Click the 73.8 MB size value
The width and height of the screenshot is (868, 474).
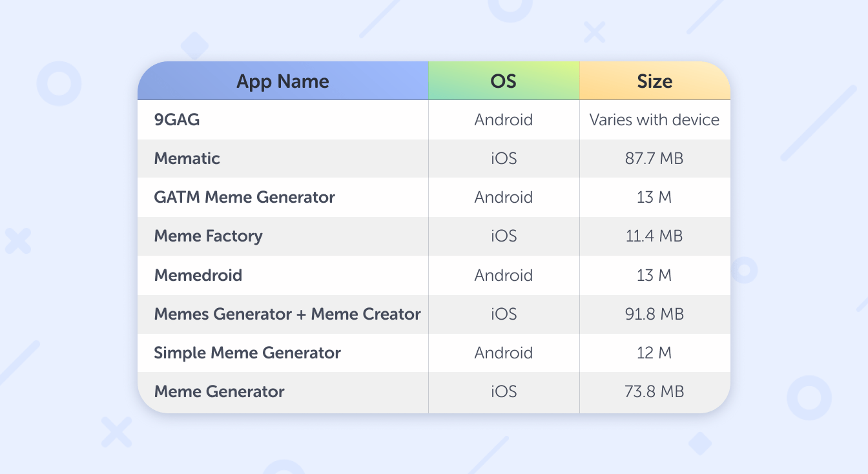click(654, 391)
